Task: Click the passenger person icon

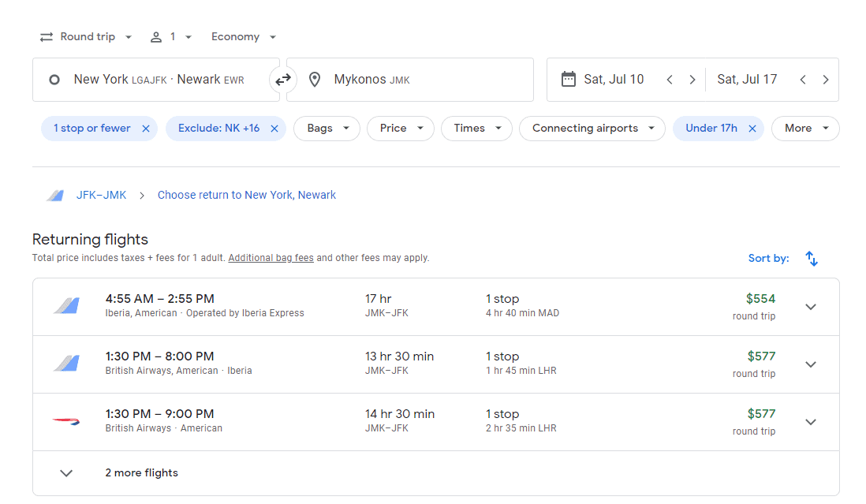Action: tap(155, 36)
